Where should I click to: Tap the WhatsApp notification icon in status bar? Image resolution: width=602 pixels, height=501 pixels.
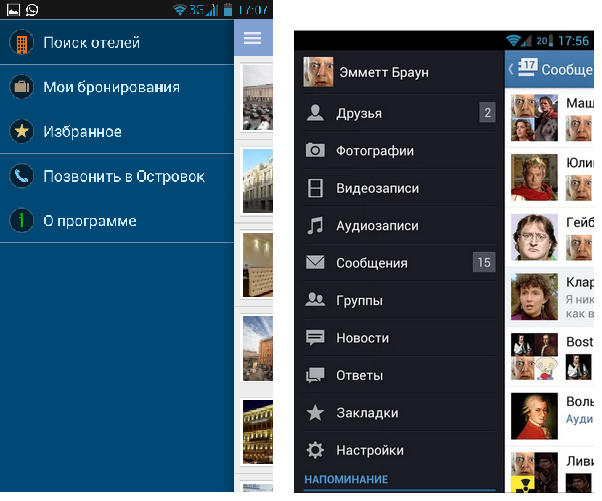[32, 9]
